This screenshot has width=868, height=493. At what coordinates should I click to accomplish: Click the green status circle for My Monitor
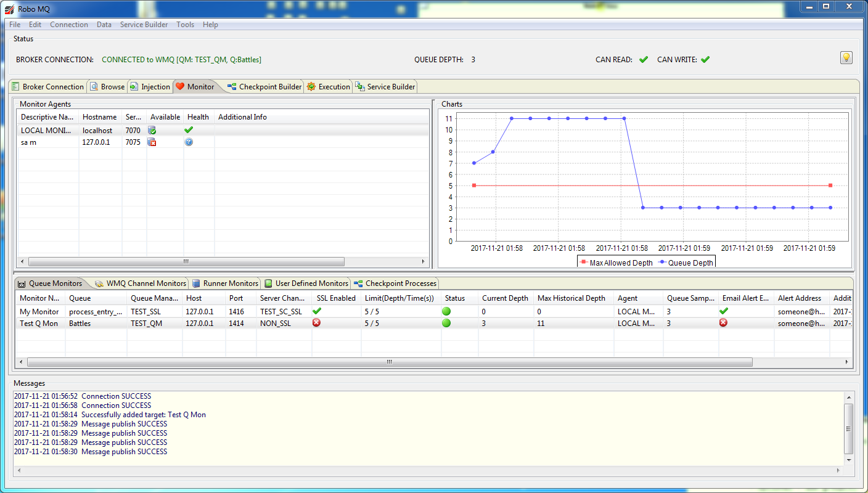tap(446, 312)
